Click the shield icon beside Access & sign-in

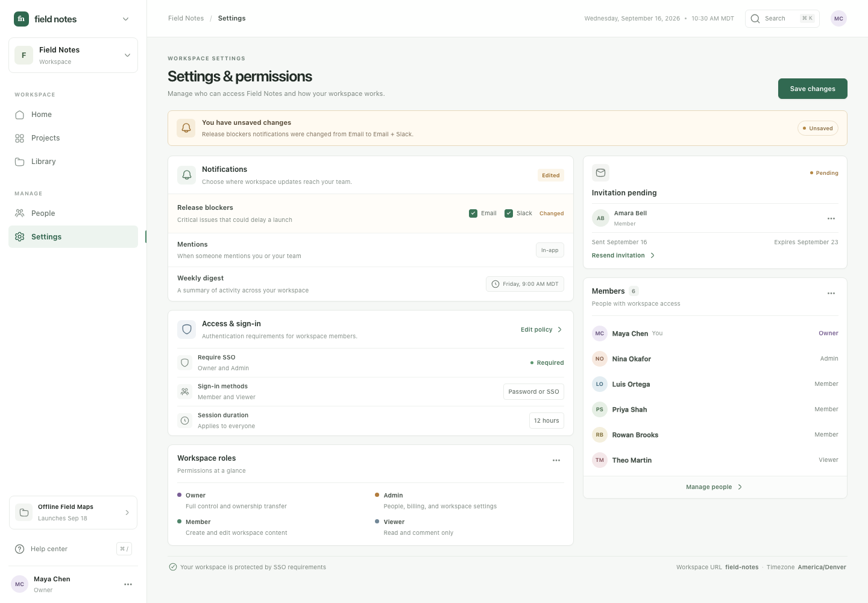tap(187, 329)
